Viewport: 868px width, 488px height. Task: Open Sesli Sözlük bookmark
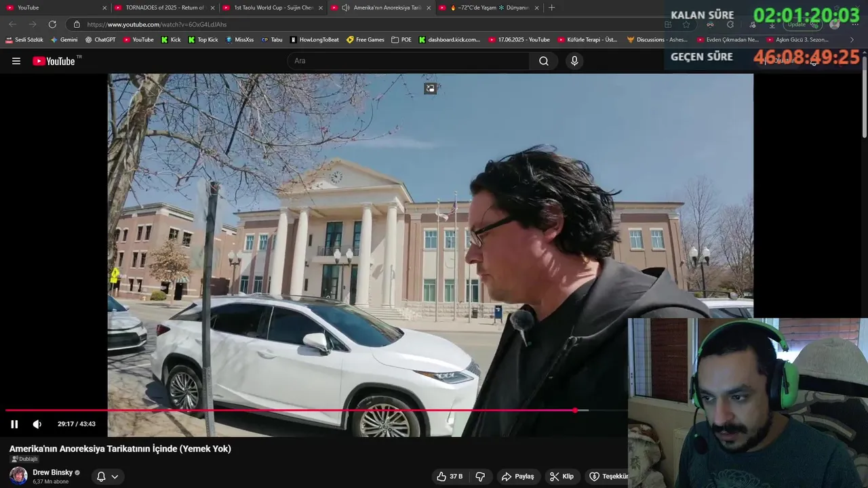point(24,39)
